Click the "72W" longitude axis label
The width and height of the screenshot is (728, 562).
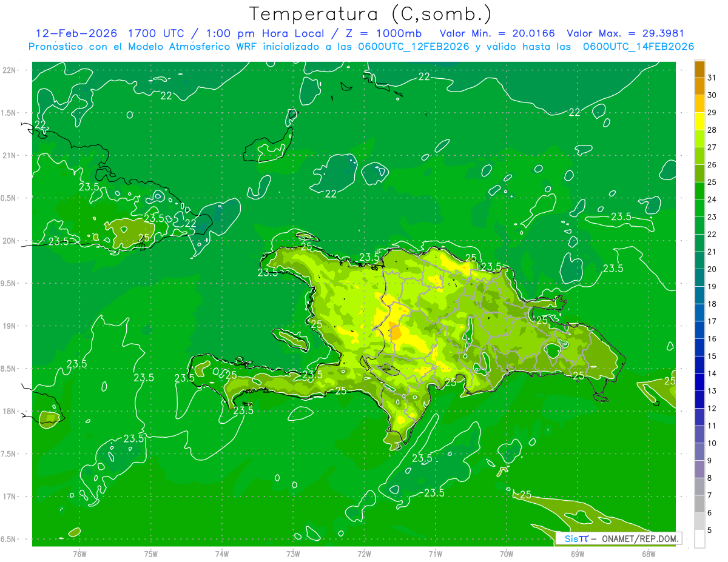pyautogui.click(x=364, y=554)
